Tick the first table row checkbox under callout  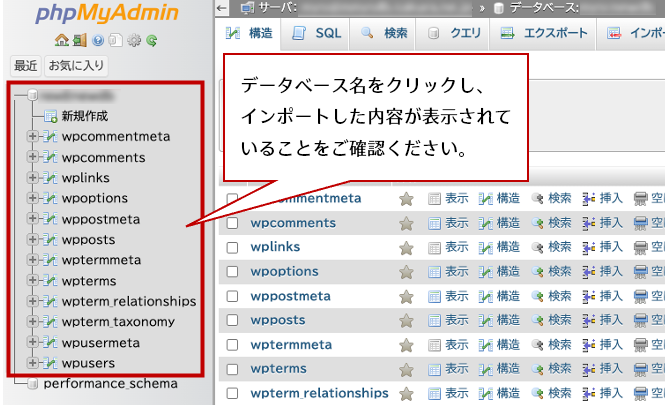pyautogui.click(x=232, y=198)
